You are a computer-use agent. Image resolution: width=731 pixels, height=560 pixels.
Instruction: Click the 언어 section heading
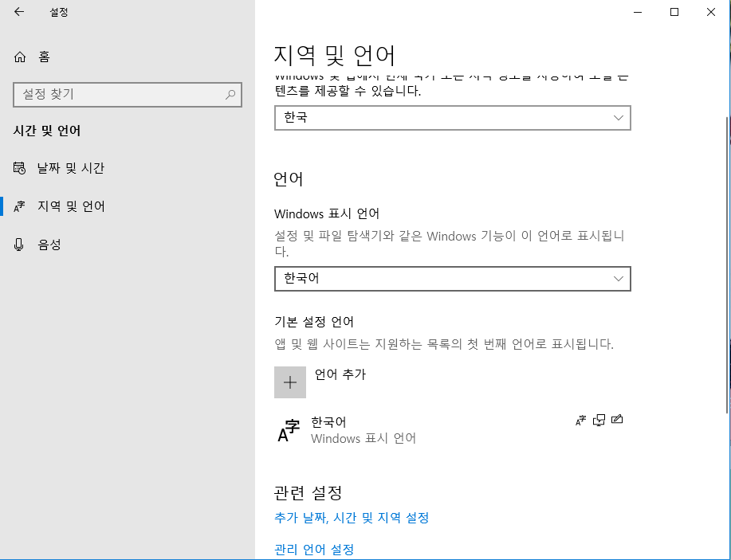289,179
